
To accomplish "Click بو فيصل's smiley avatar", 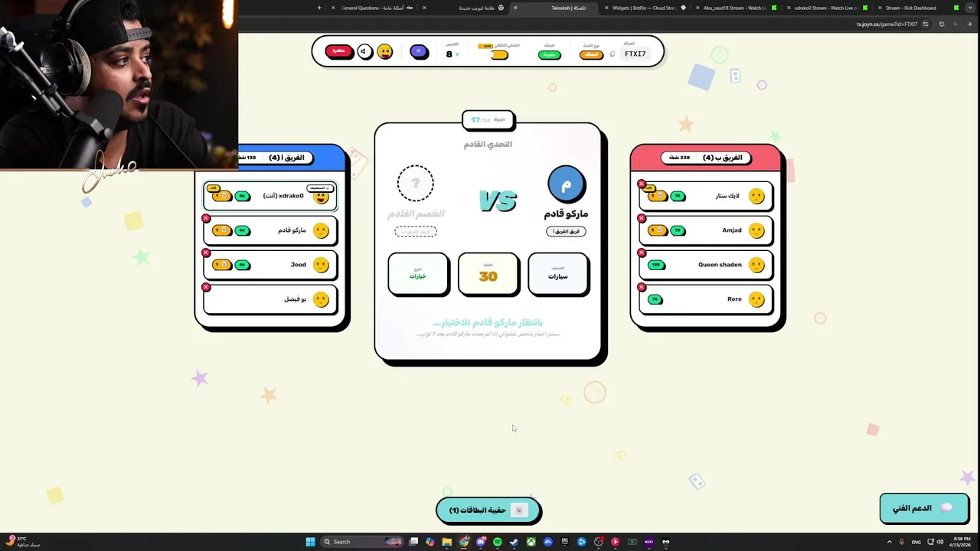I will (x=321, y=299).
